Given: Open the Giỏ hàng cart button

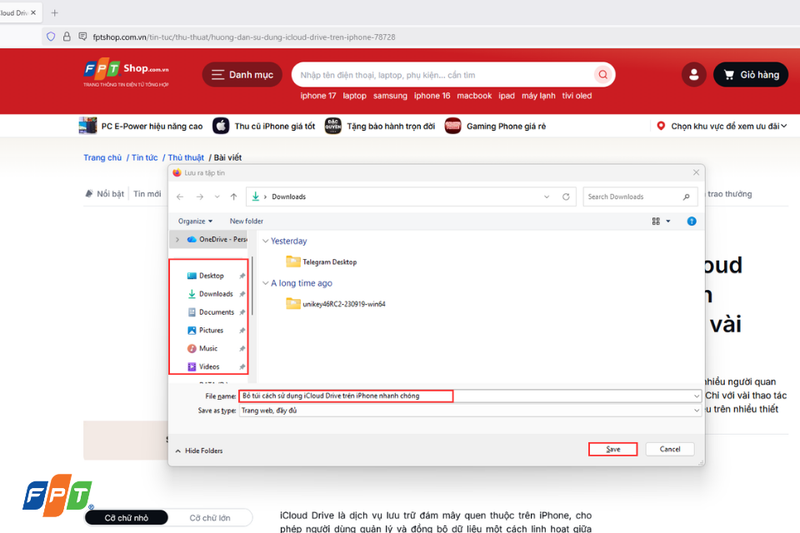Looking at the screenshot, I should (x=751, y=74).
